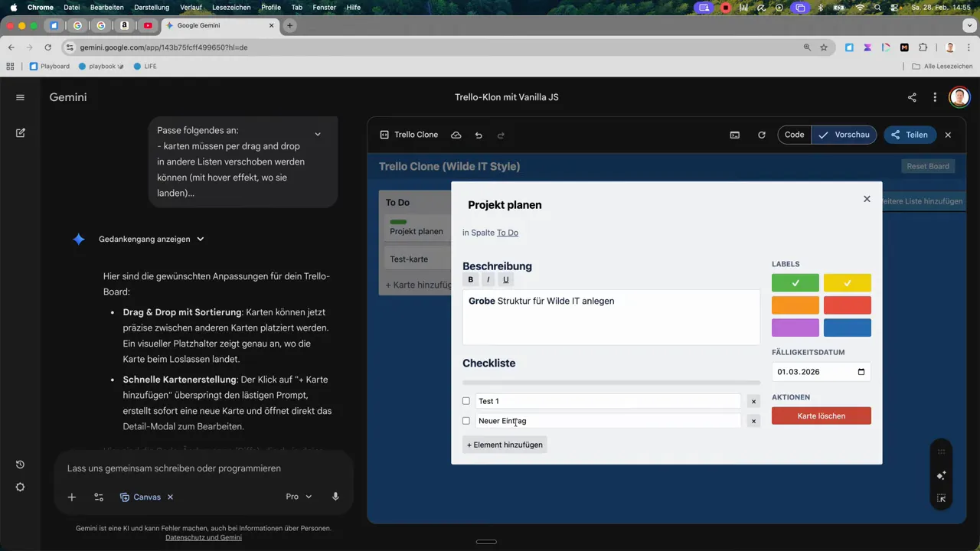
Task: Open the Darstellung menu in the menu bar
Action: click(152, 7)
